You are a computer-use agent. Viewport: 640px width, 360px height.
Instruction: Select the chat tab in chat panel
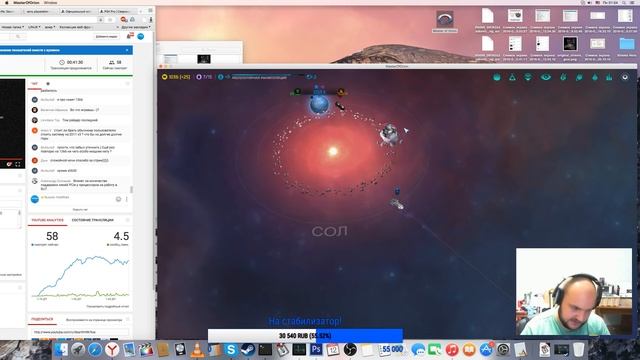click(34, 84)
